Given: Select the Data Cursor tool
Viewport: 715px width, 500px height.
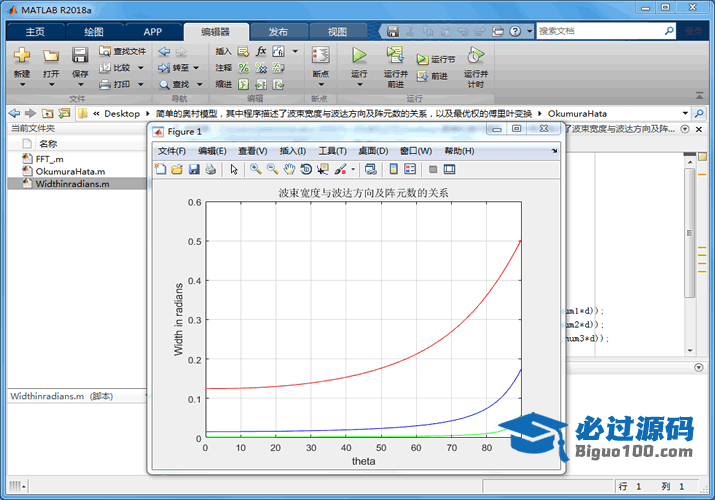Looking at the screenshot, I should point(323,169).
